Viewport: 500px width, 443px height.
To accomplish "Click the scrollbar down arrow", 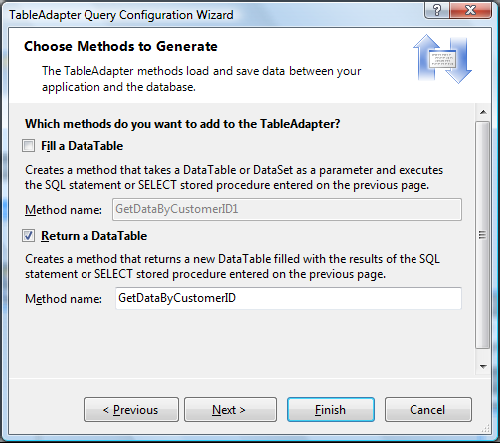I will (483, 366).
